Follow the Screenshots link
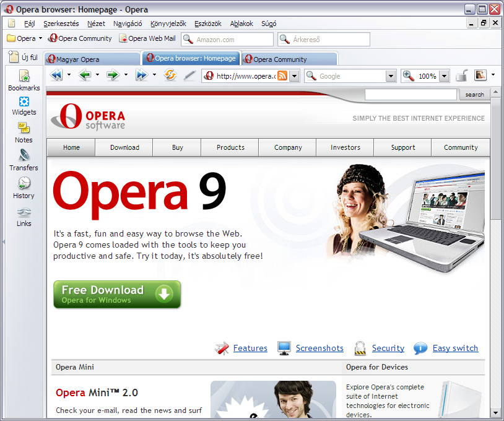 coord(319,348)
